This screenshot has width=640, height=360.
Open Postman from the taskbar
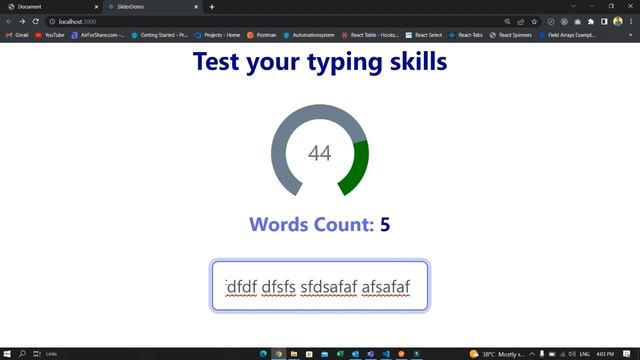[x=401, y=354]
